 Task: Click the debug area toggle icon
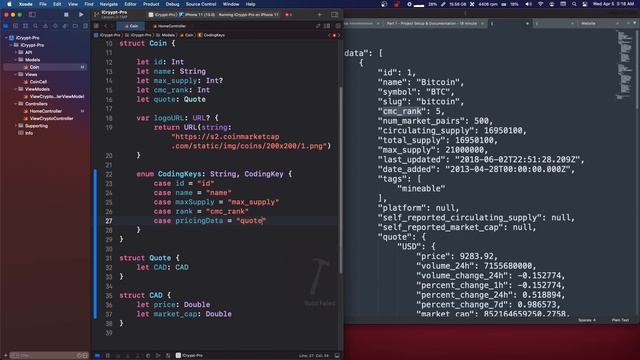coord(337,356)
